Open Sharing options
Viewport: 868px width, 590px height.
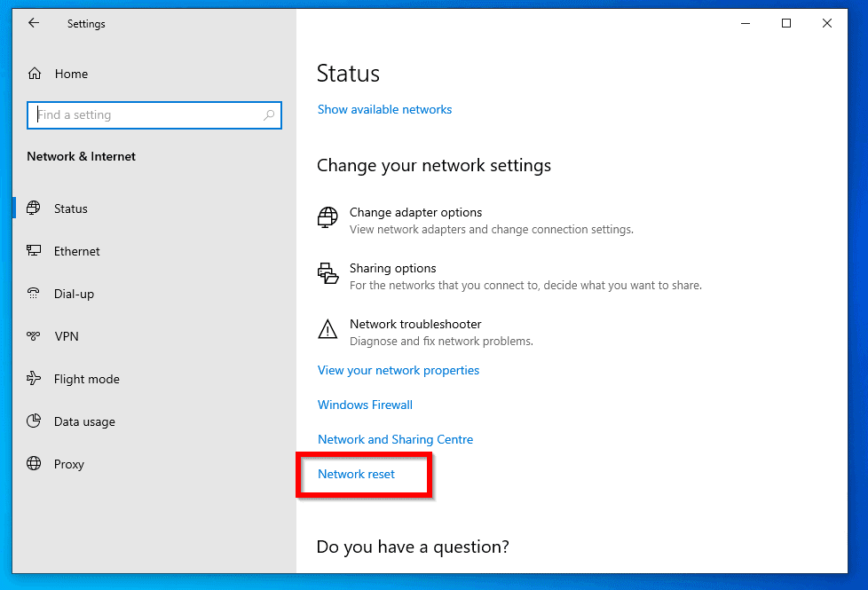[509, 276]
